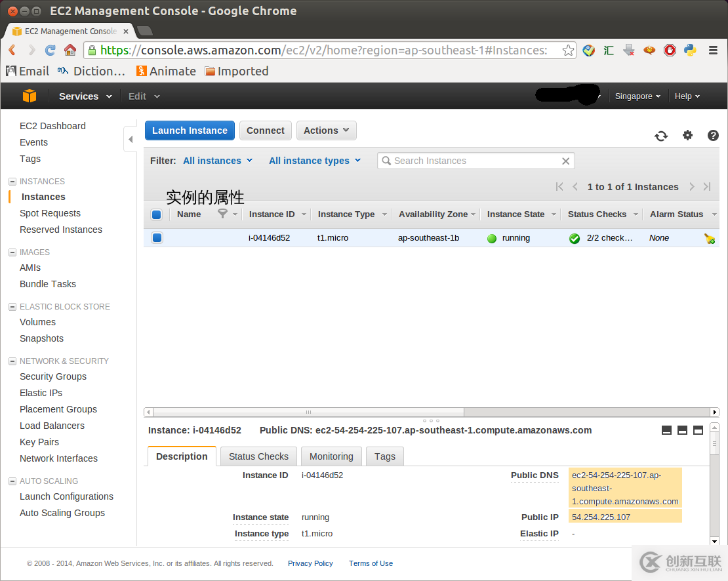Collapse the left navigation pane arrow
Image resolution: width=728 pixels, height=581 pixels.
point(131,139)
